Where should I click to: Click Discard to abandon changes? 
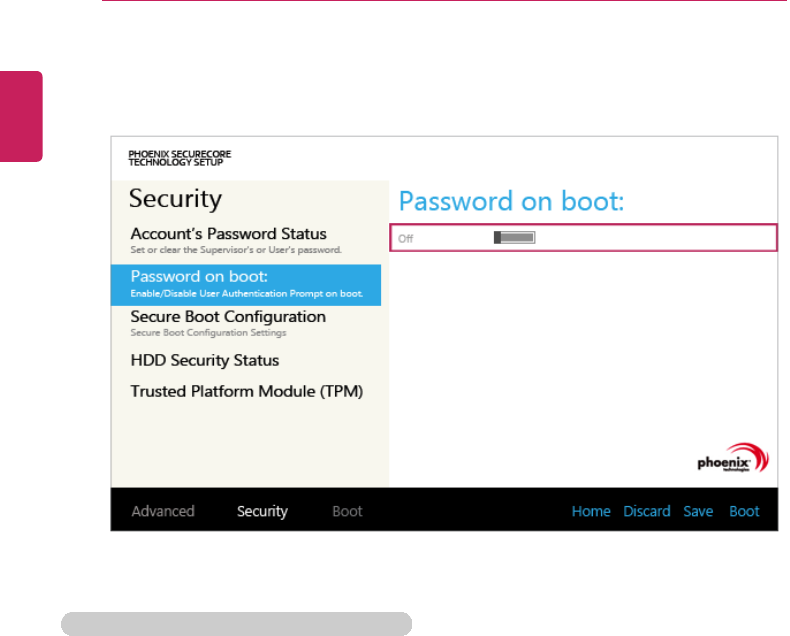[x=647, y=511]
